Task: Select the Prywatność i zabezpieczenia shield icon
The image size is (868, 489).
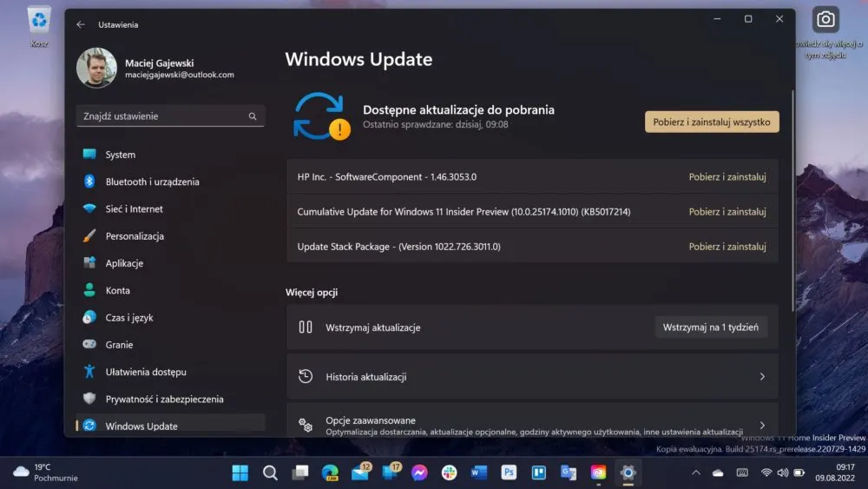Action: (x=89, y=398)
